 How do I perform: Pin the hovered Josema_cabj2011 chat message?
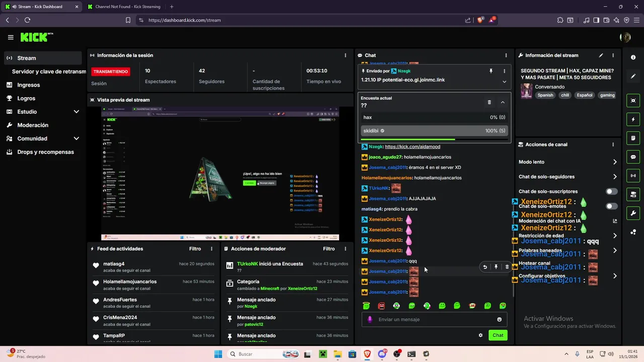pyautogui.click(x=496, y=267)
